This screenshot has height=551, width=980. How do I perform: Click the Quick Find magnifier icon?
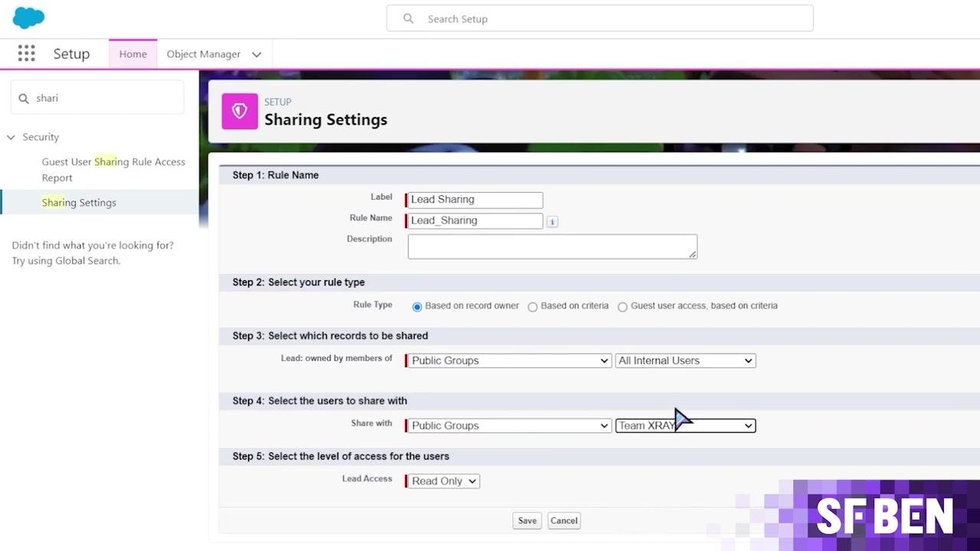[x=23, y=98]
